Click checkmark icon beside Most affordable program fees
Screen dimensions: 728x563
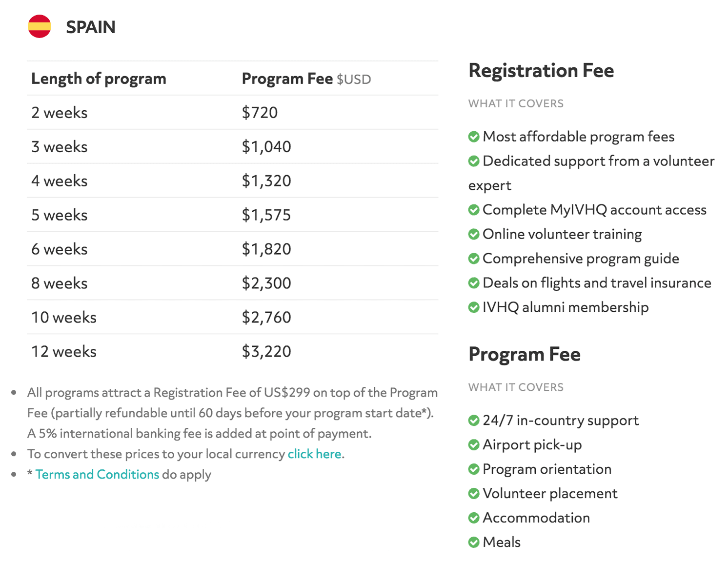[474, 137]
